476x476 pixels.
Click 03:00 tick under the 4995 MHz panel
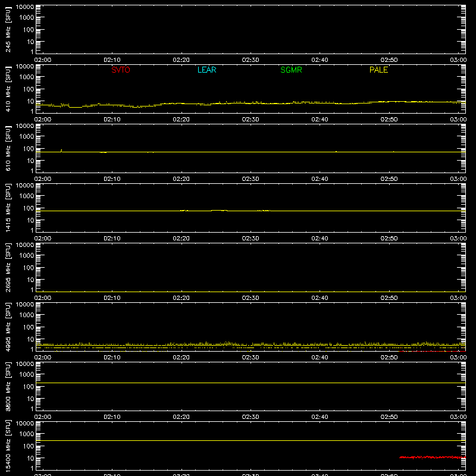pos(458,358)
